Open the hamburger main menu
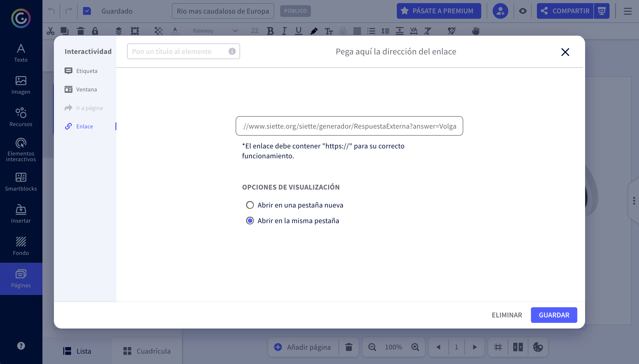The height and width of the screenshot is (364, 639). click(628, 11)
